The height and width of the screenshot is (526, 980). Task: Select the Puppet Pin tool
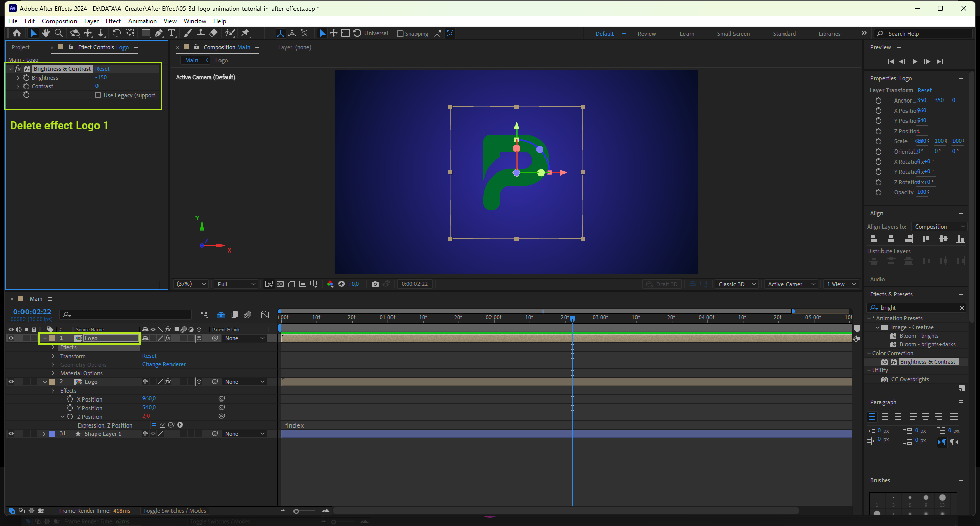tap(246, 33)
